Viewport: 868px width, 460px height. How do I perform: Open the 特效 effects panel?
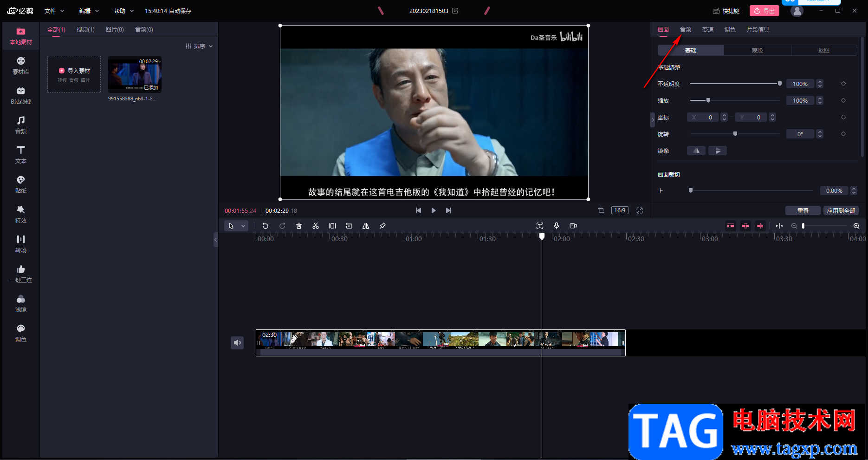pyautogui.click(x=21, y=215)
